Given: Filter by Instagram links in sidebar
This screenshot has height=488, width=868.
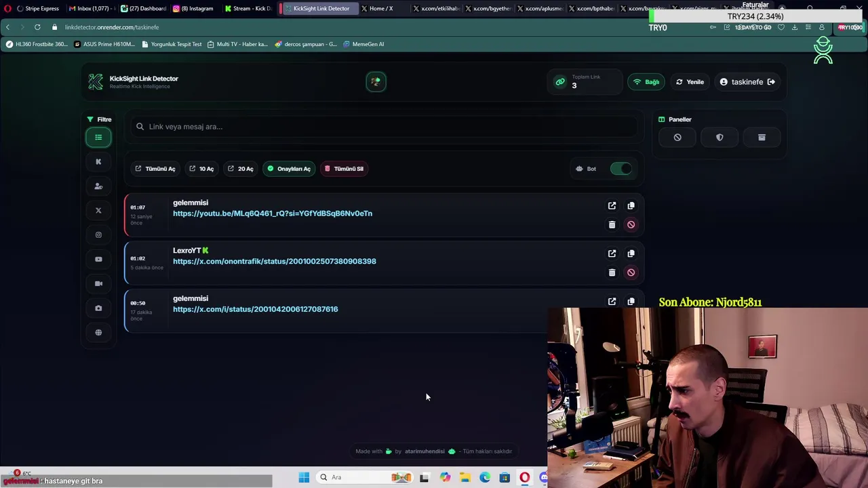Looking at the screenshot, I should click(x=98, y=235).
